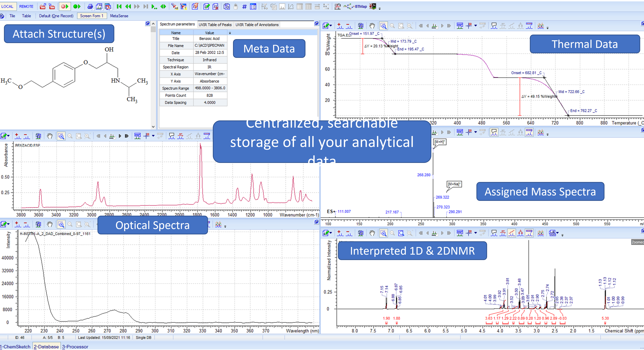Toggle REMOTE database mode
The width and height of the screenshot is (644, 350).
26,6
